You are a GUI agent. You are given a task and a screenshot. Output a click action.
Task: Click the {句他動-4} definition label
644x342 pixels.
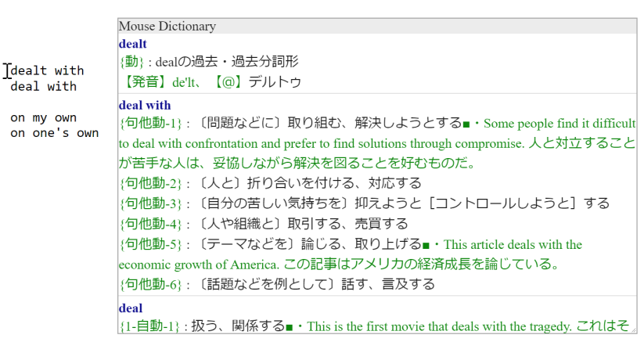(150, 225)
